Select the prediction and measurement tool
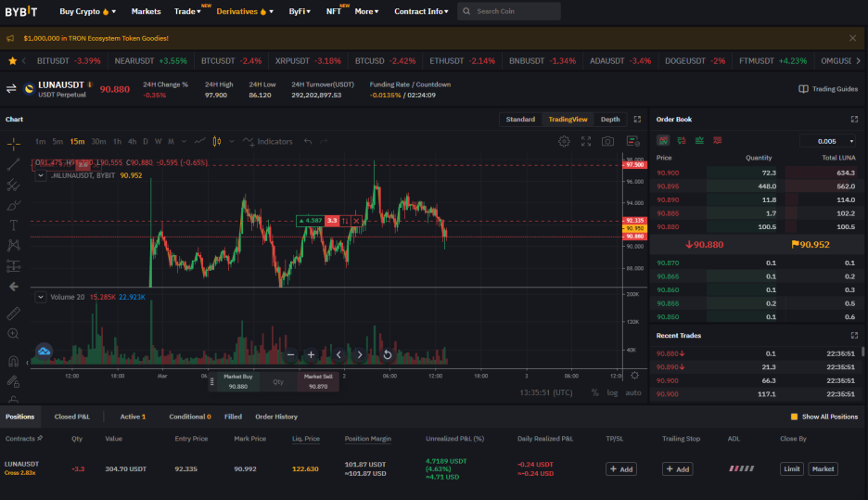Image resolution: width=868 pixels, height=500 pixels. (x=13, y=266)
